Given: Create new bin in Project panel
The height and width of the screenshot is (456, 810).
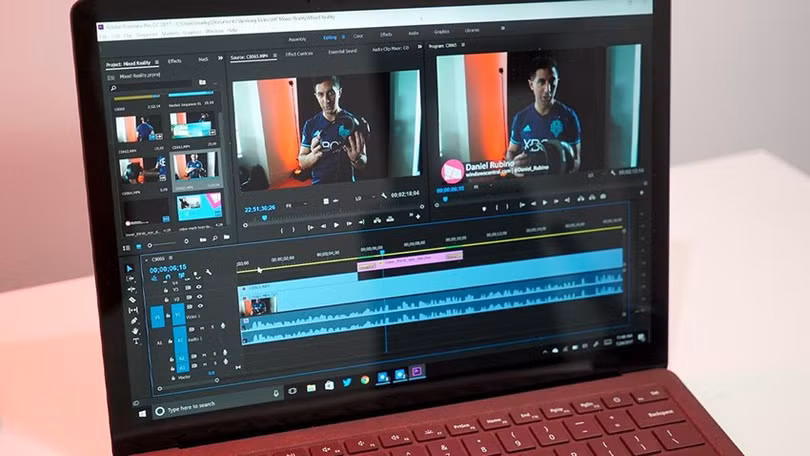Looking at the screenshot, I should click(x=227, y=237).
